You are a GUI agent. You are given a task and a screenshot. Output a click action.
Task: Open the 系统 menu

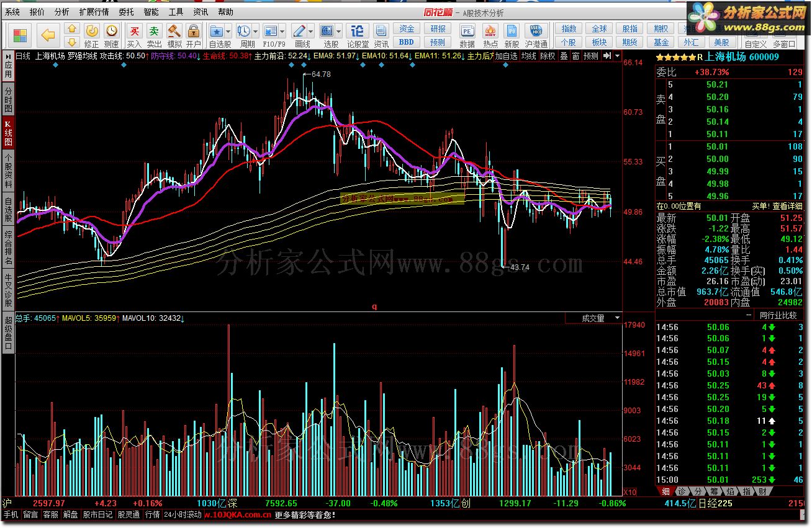(12, 12)
